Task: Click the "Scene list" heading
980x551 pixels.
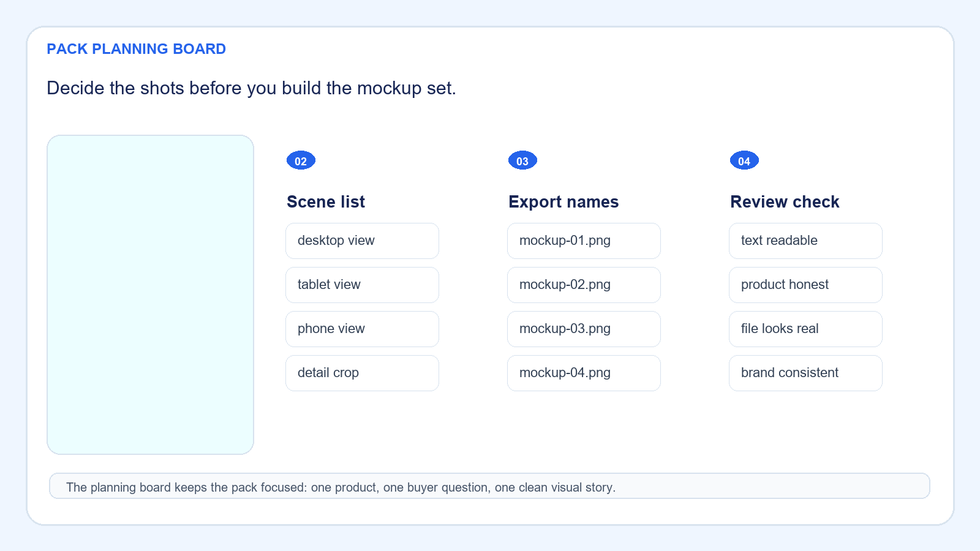Action: point(326,202)
